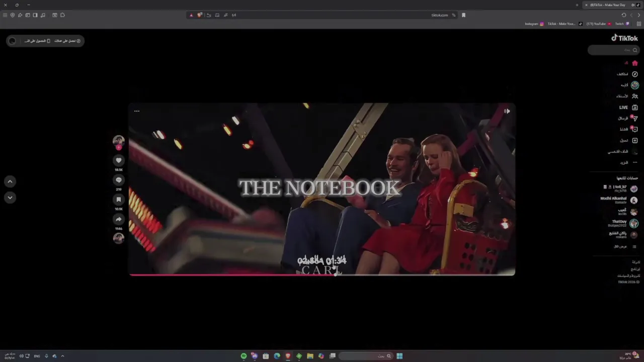
Task: Open the YouTube bookmark
Action: pos(599,24)
